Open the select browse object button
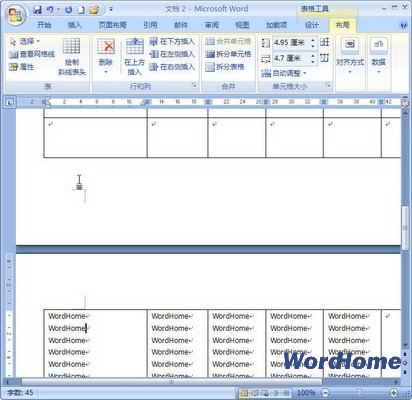The width and height of the screenshot is (412, 400). point(405,363)
